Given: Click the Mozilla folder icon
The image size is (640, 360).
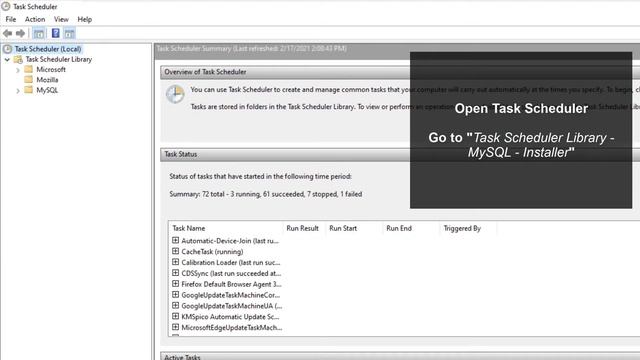Looking at the screenshot, I should click(29, 80).
